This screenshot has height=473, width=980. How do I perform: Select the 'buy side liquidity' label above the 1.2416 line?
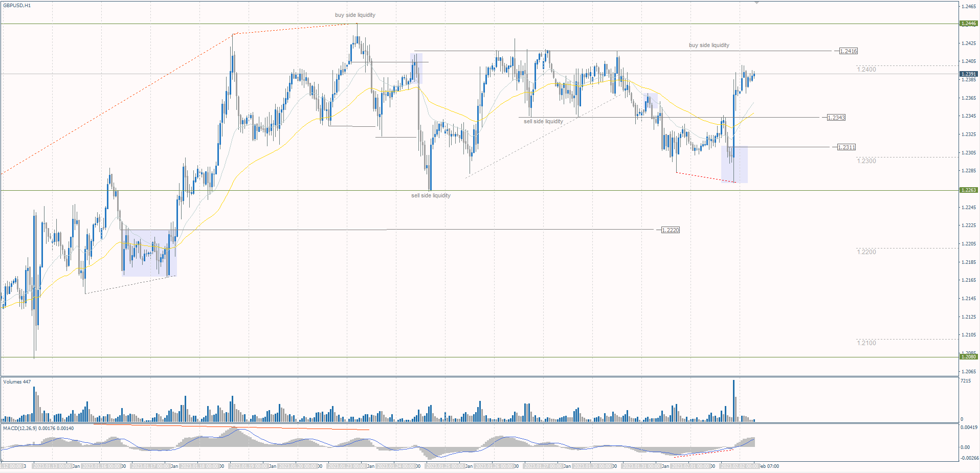pos(709,45)
